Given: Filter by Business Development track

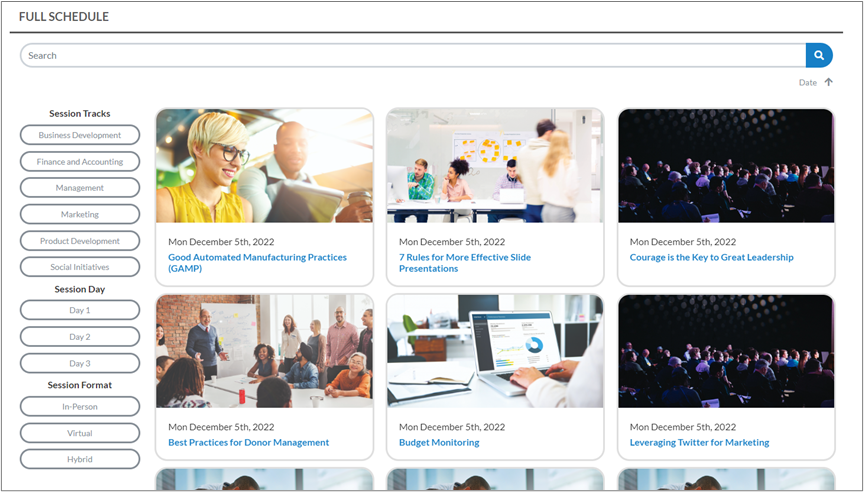Looking at the screenshot, I should point(80,135).
